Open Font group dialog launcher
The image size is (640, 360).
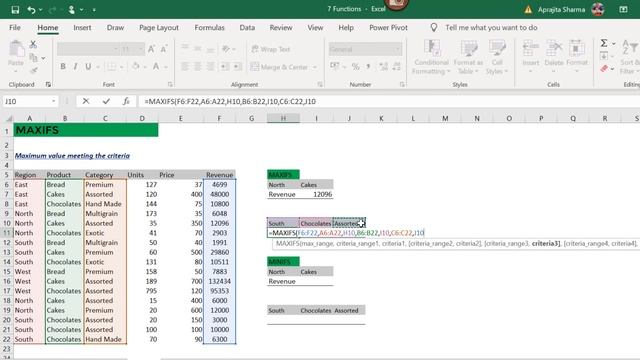[x=170, y=84]
